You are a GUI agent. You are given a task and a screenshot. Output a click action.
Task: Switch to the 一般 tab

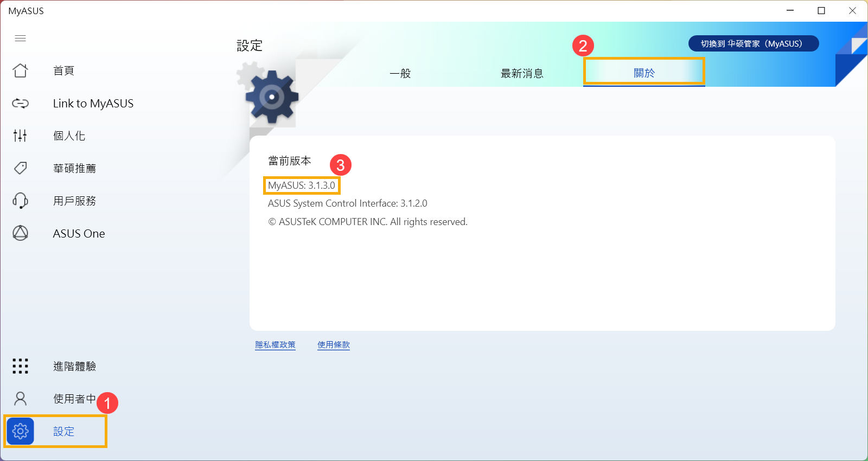click(400, 73)
